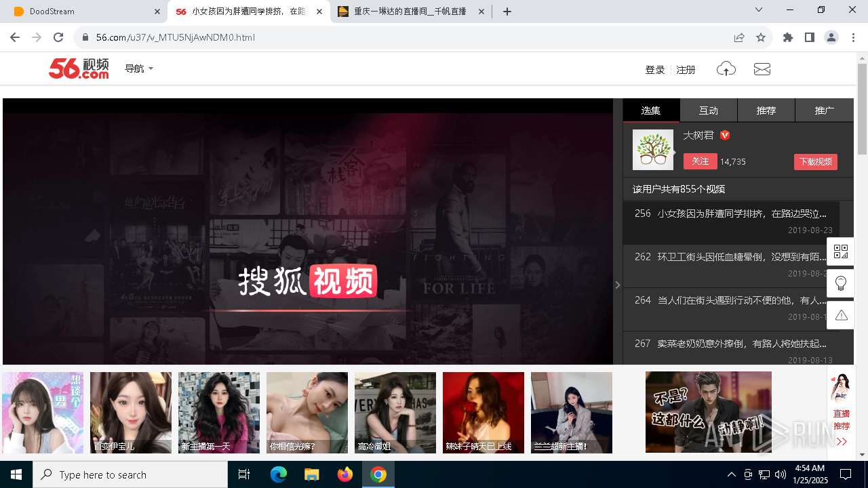Open the 新主播第一天 live stream thumbnail
The width and height of the screenshot is (868, 488).
coord(219,412)
